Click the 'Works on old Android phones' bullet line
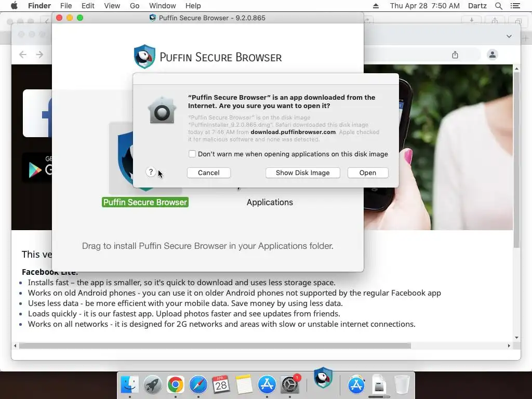Viewport: 532px width, 399px height. tap(234, 293)
